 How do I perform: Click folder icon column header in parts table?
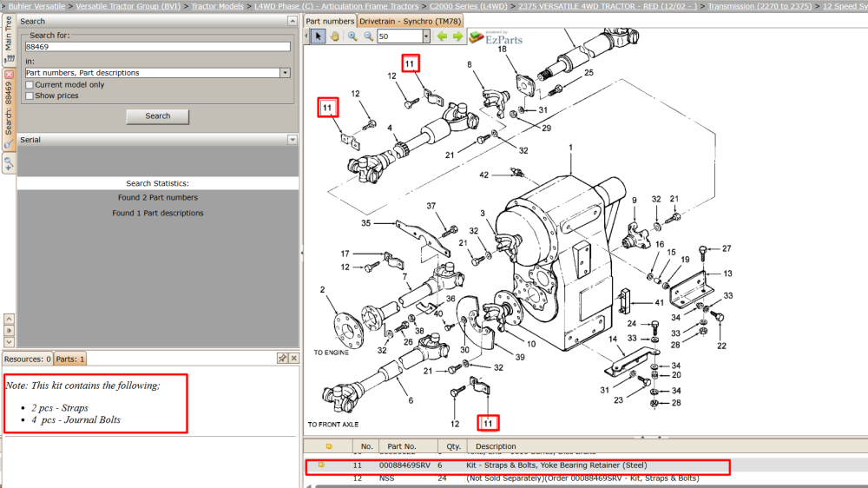(x=329, y=446)
